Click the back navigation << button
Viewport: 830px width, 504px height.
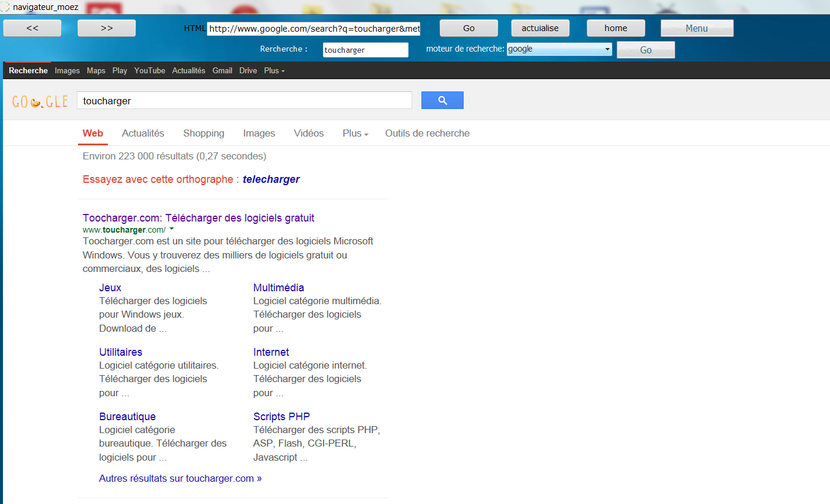32,28
